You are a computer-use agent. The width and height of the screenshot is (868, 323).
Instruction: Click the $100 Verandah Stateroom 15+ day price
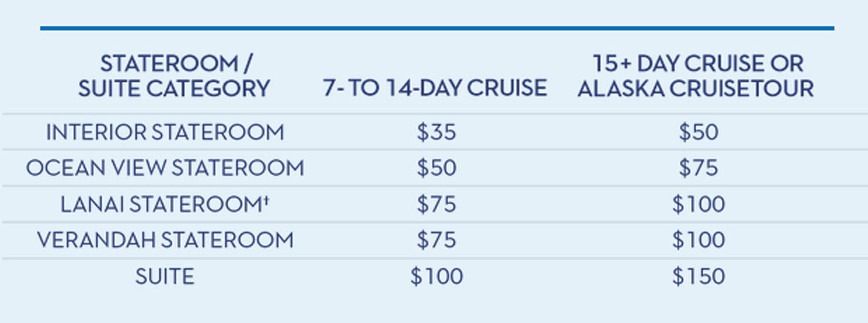(x=698, y=240)
